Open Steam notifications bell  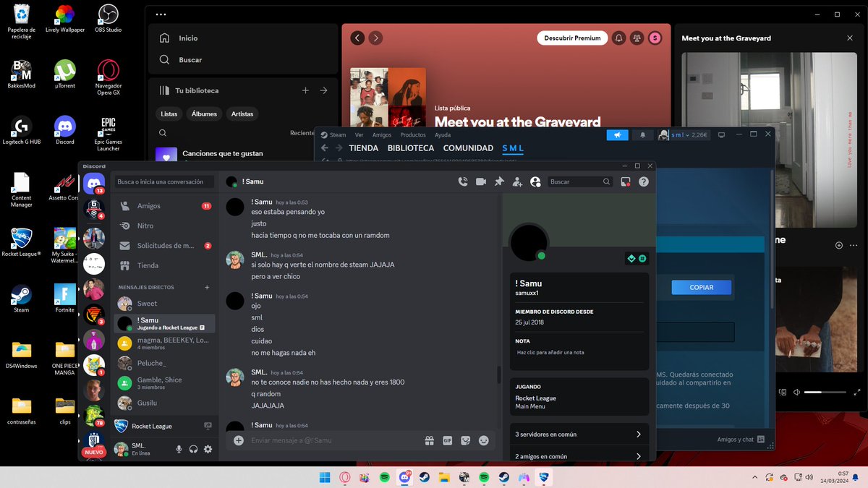click(642, 134)
